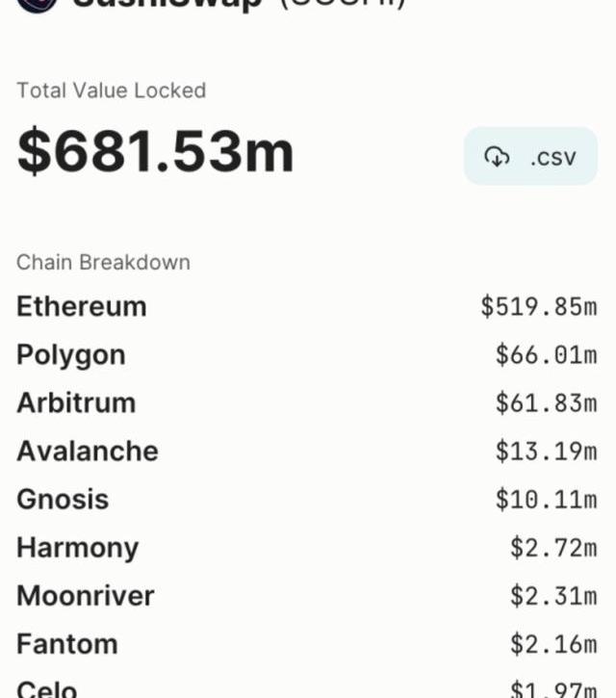Select the Gnosis chain row
The height and width of the screenshot is (698, 616).
(307, 499)
